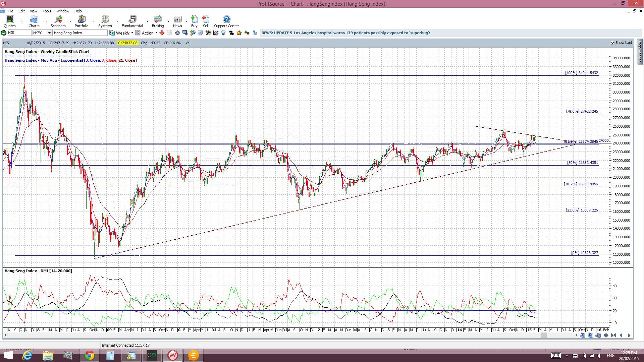Open the Quotes toolbar button
Viewport: 644px width, 362px height.
pyautogui.click(x=10, y=21)
